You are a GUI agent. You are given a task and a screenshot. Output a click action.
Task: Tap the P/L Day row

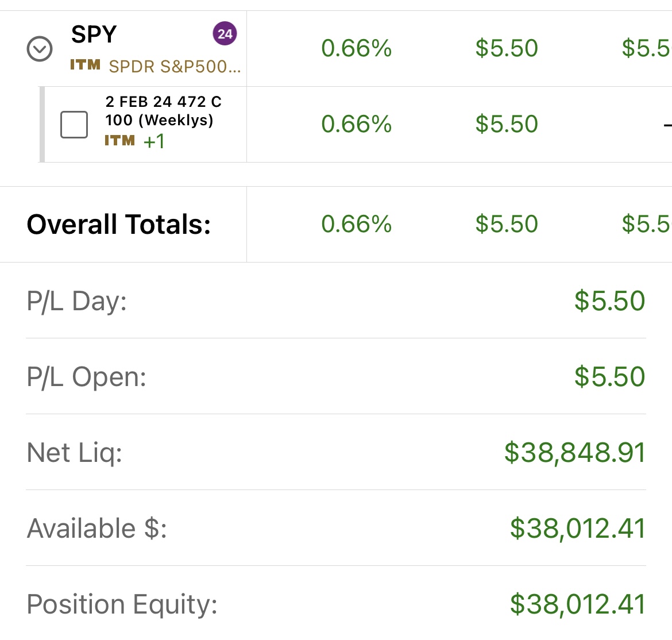click(x=336, y=300)
